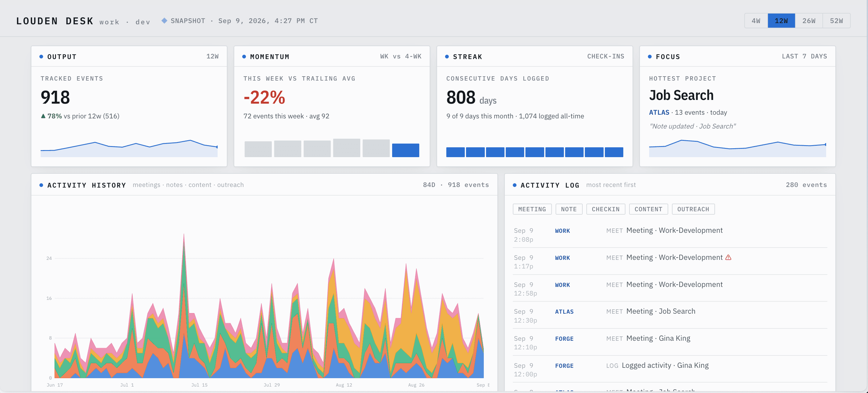This screenshot has height=393, width=868.
Task: Click the 12:58p Work-Development meeting row
Action: click(x=670, y=288)
